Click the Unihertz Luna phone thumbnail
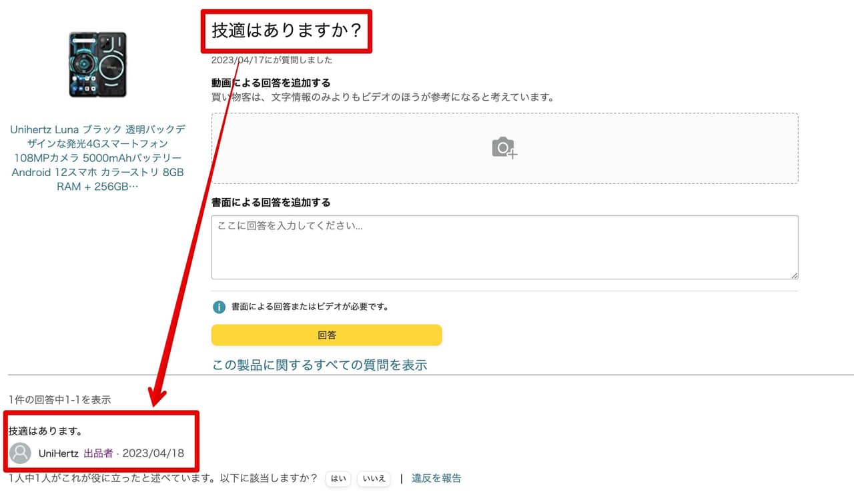Screen dimensions: 854x504 tap(97, 65)
